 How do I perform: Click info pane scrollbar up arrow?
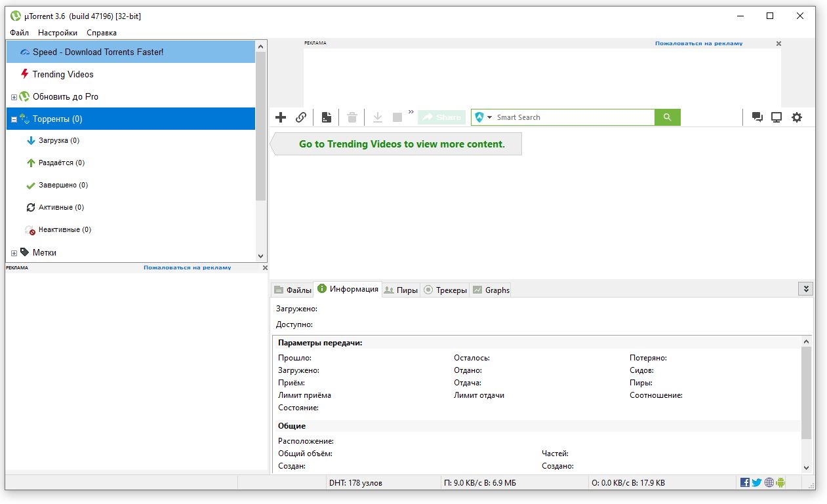[807, 342]
